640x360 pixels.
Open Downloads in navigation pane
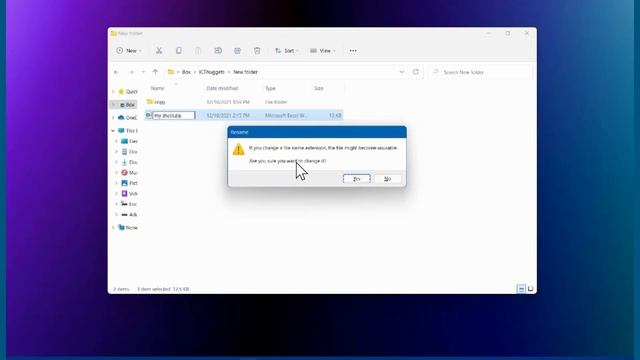pyautogui.click(x=130, y=162)
